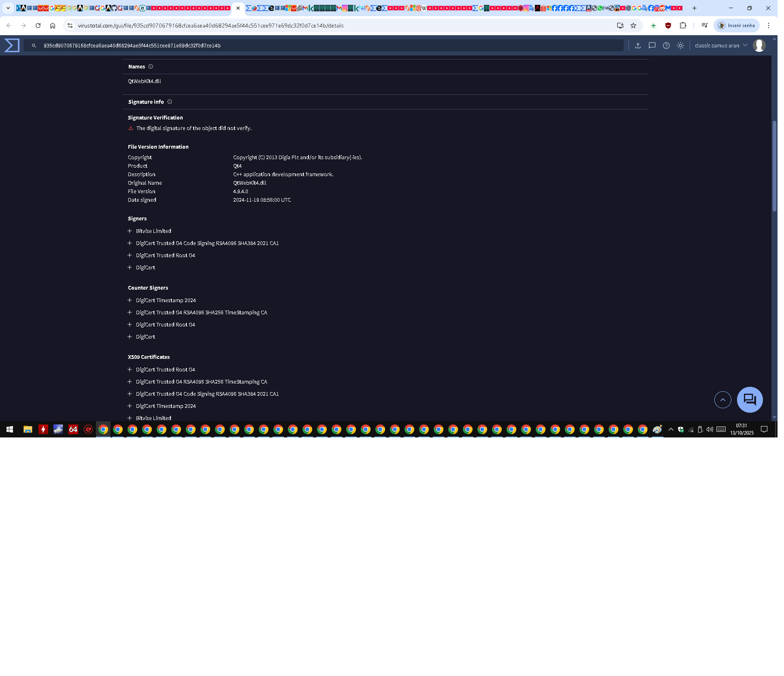Open Windows Start menu
The width and height of the screenshot is (784, 676).
10,429
